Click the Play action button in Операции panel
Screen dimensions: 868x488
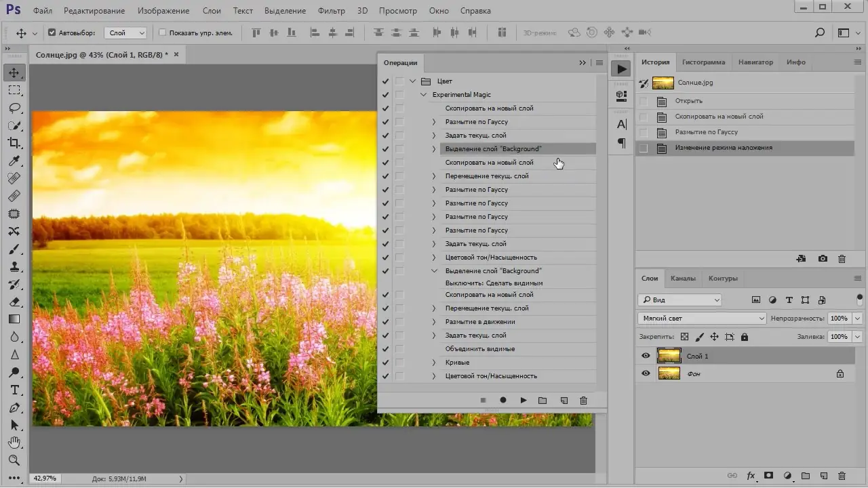coord(523,401)
